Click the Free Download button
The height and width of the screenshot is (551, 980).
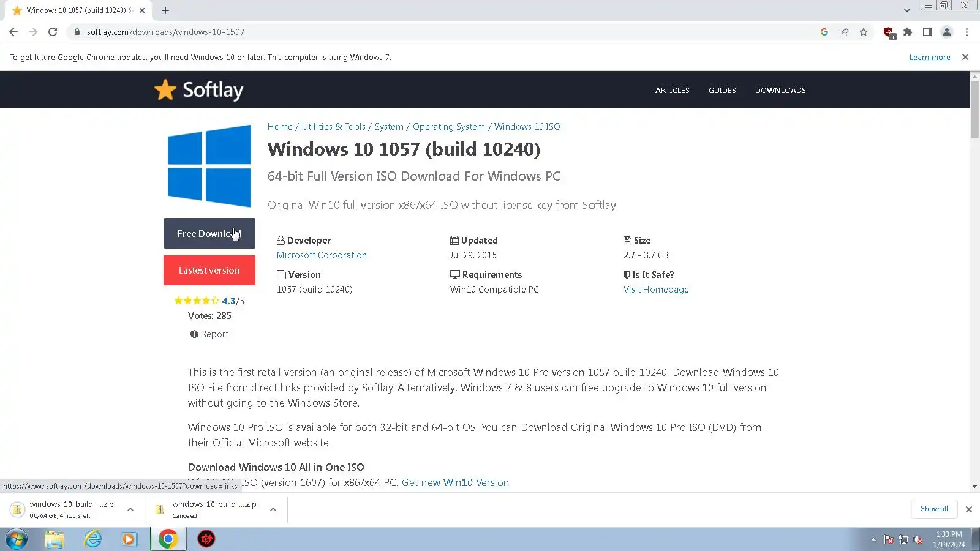tap(209, 233)
